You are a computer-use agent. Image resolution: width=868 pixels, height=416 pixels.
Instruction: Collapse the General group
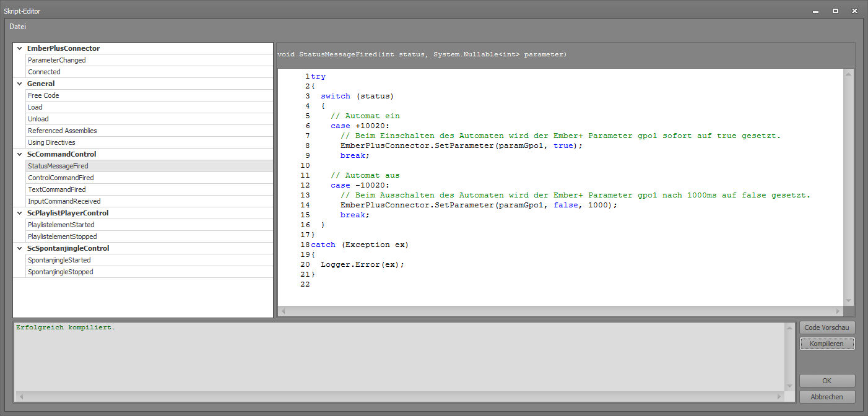point(19,84)
